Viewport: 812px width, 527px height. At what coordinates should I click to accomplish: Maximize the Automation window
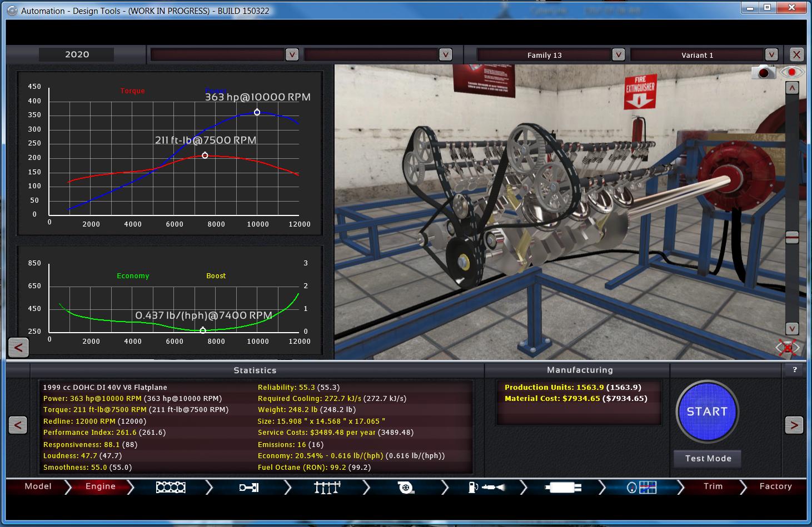(767, 7)
